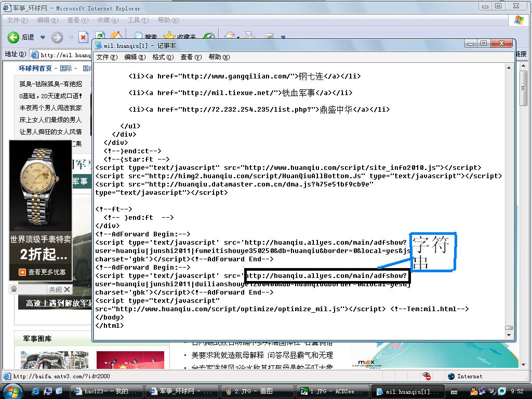Click the IE page icon in the title bar

(x=7, y=8)
